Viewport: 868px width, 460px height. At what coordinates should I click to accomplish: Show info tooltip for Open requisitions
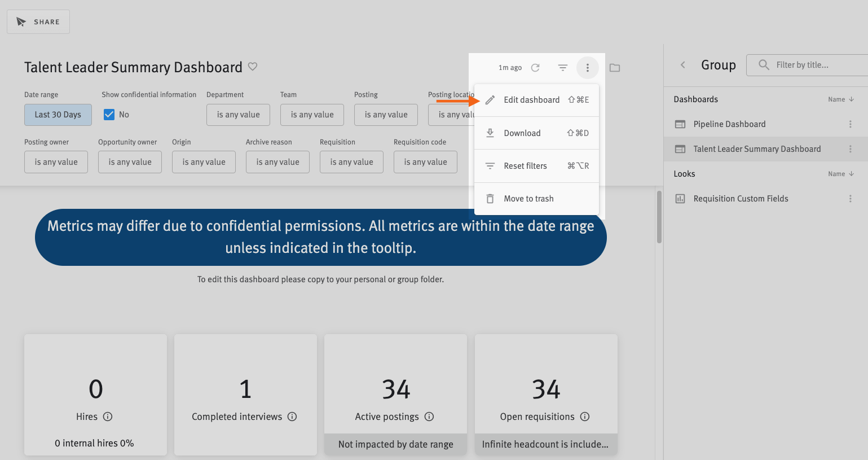tap(585, 417)
